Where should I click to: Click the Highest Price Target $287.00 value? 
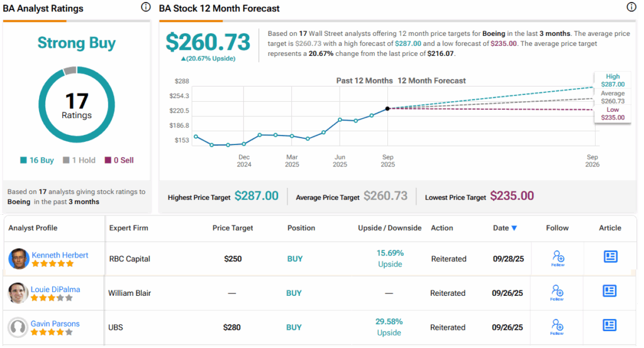point(257,196)
